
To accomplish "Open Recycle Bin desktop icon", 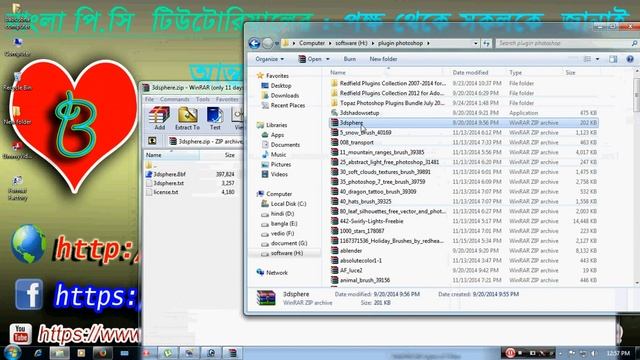I will (17, 81).
